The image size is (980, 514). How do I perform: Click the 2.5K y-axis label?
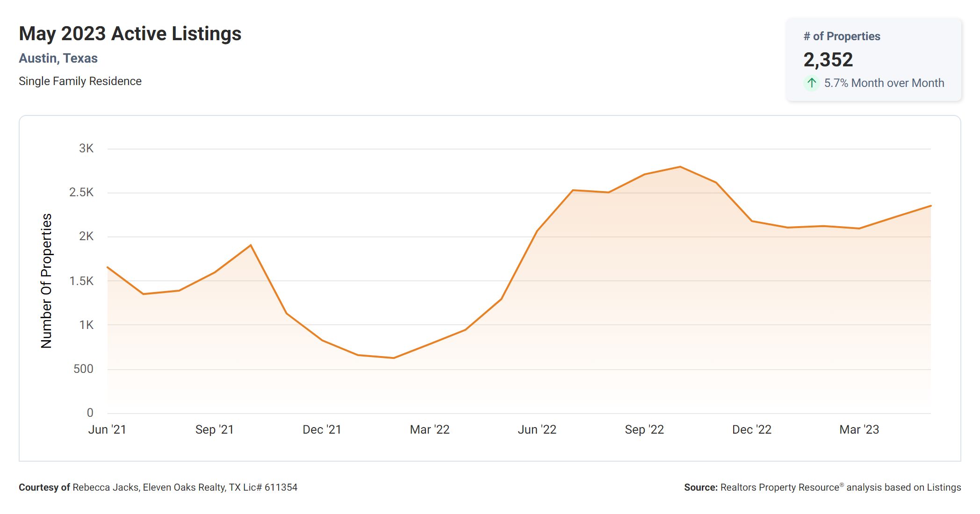pos(81,193)
